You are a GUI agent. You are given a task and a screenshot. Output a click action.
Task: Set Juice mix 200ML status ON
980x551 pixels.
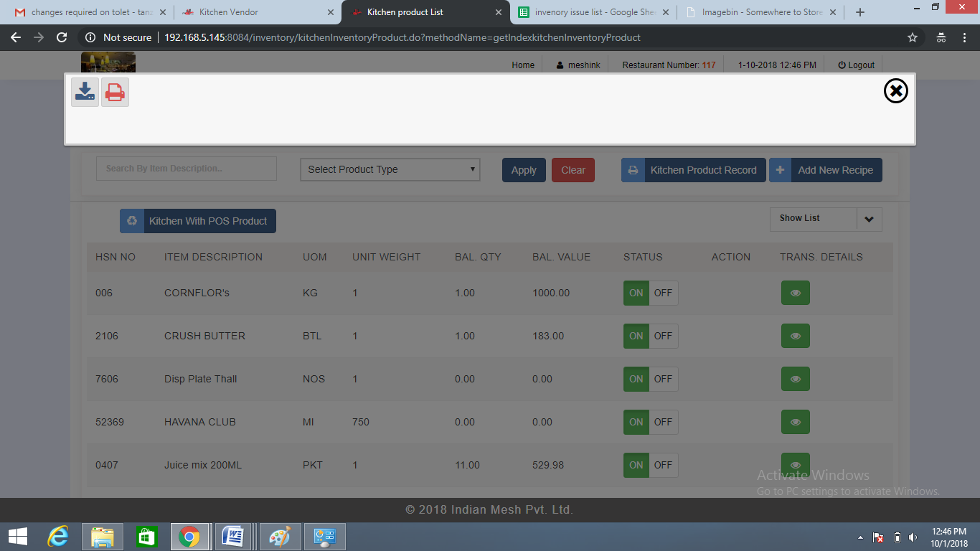tap(636, 465)
